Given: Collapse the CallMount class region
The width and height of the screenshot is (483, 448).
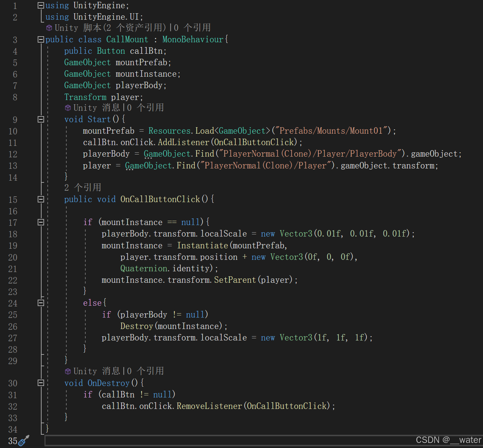Looking at the screenshot, I should (41, 39).
